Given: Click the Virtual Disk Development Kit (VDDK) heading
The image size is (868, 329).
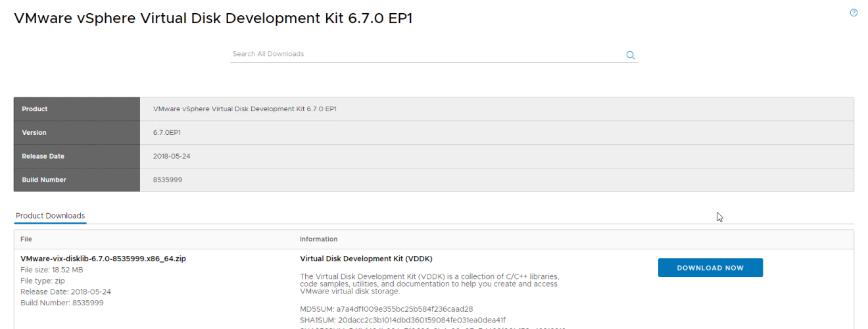Looking at the screenshot, I should coord(366,259).
